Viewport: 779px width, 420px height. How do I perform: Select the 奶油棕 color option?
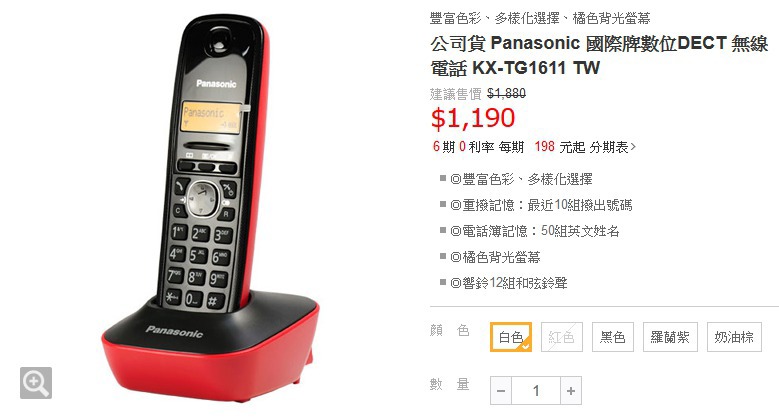734,337
